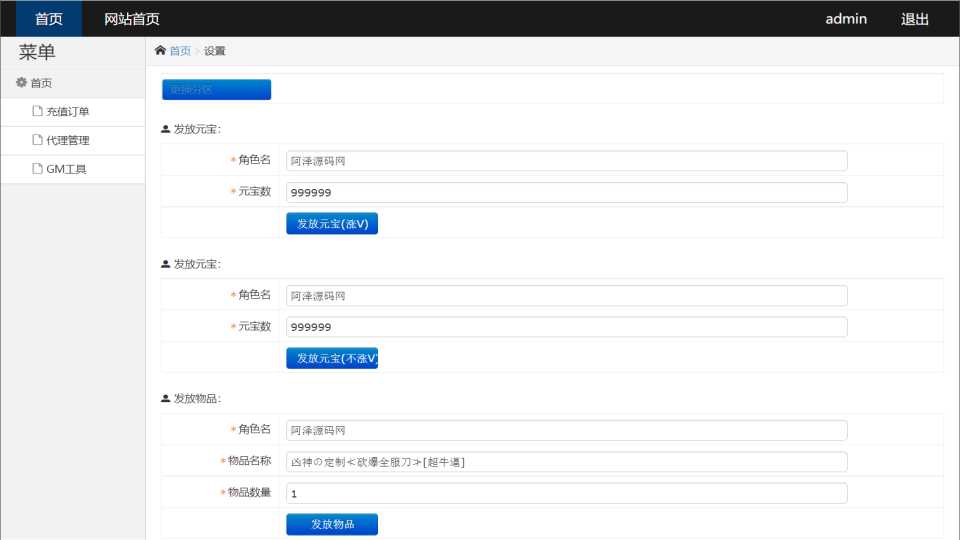Click the home icon in the breadcrumb
Image resolution: width=960 pixels, height=540 pixels.
pos(160,51)
